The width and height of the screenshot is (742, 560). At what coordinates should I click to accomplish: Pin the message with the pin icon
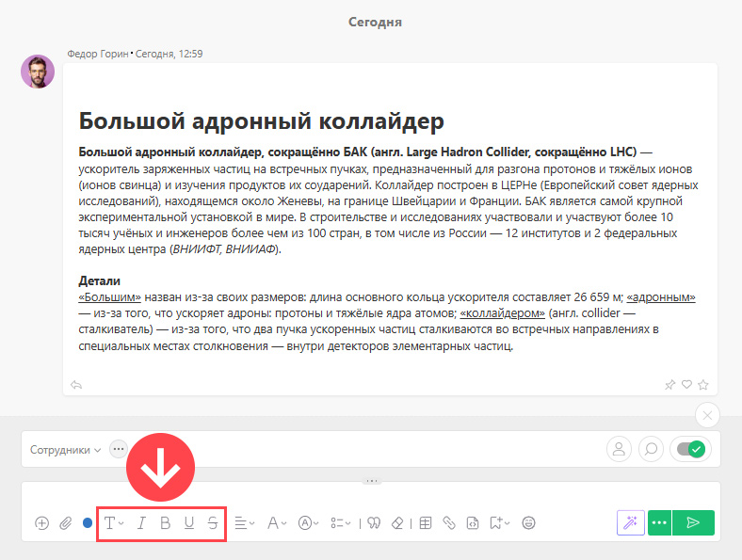coord(669,385)
